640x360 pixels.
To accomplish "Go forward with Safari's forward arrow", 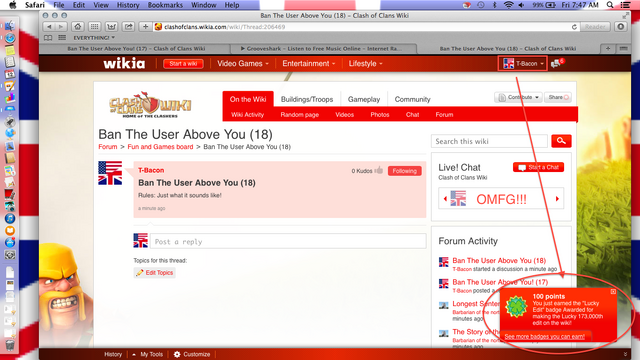I will point(61,27).
